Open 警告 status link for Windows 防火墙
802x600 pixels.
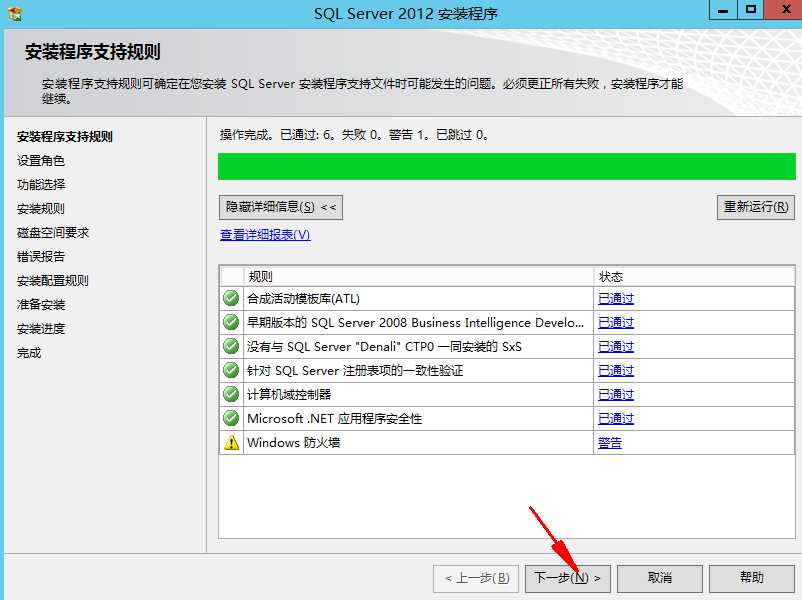pyautogui.click(x=610, y=442)
